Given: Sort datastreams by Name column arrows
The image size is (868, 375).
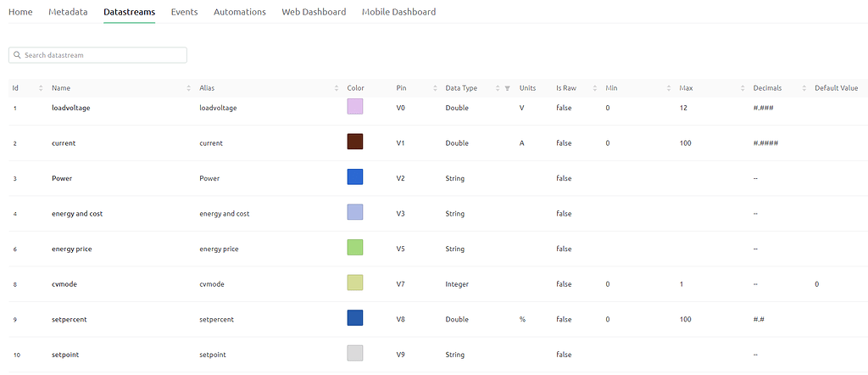Looking at the screenshot, I should point(188,88).
